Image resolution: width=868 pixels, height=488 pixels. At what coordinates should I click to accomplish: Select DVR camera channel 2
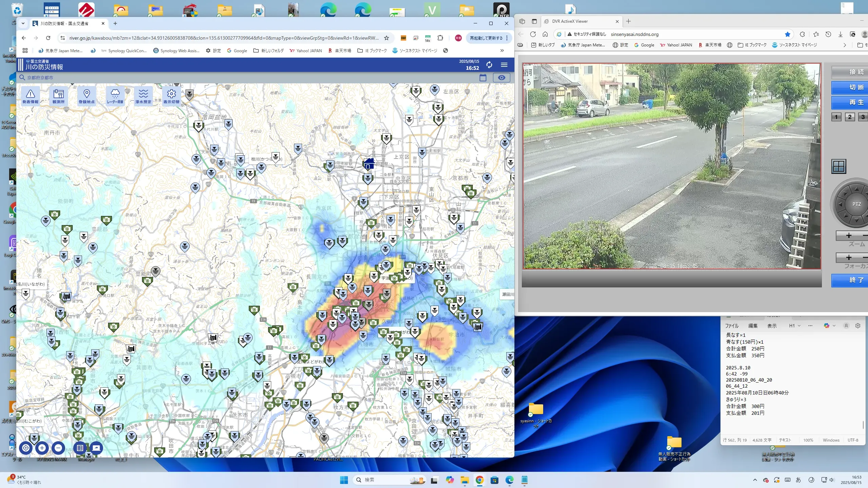[849, 117]
